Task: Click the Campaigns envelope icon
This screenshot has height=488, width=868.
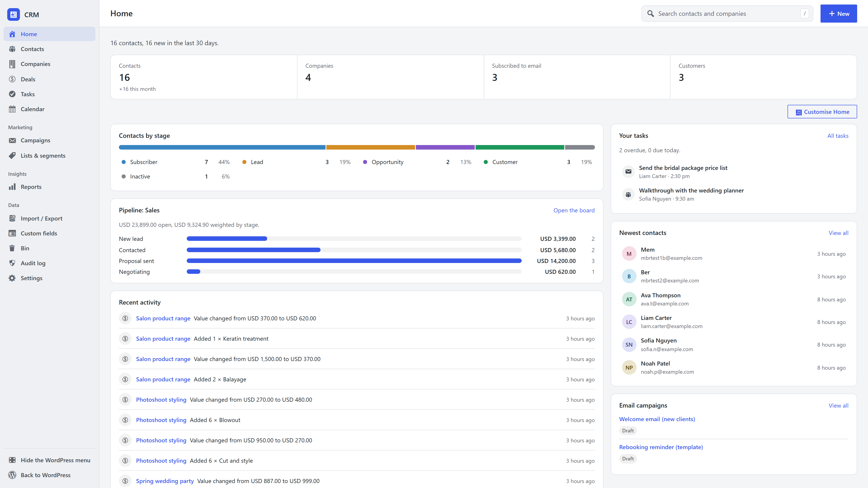Action: tap(12, 141)
